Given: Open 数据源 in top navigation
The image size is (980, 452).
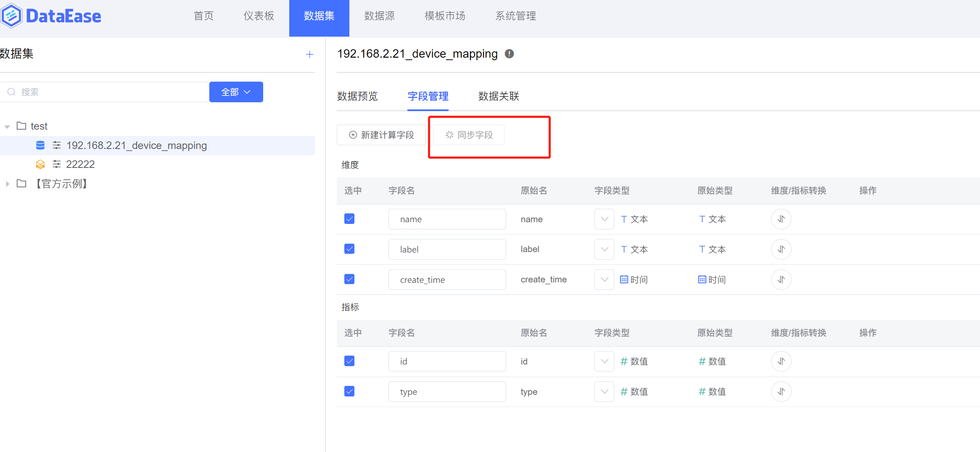Looking at the screenshot, I should coord(380,16).
